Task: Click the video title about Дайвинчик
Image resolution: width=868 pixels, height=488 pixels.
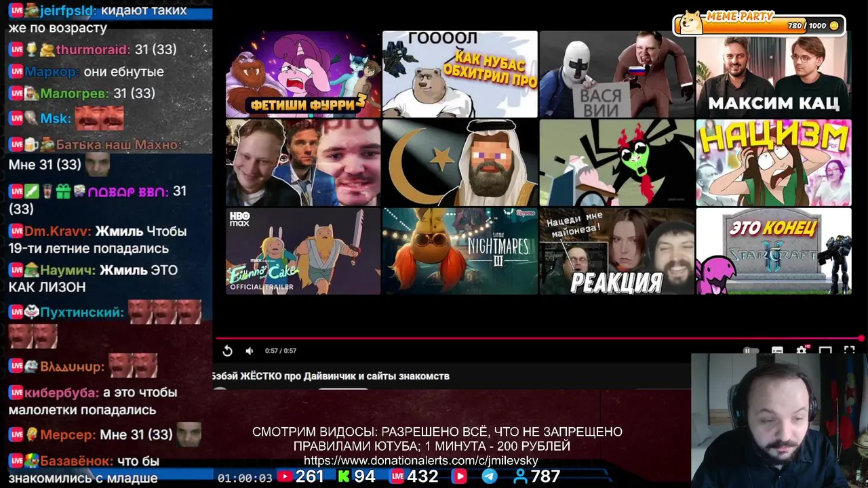Action: click(x=330, y=376)
